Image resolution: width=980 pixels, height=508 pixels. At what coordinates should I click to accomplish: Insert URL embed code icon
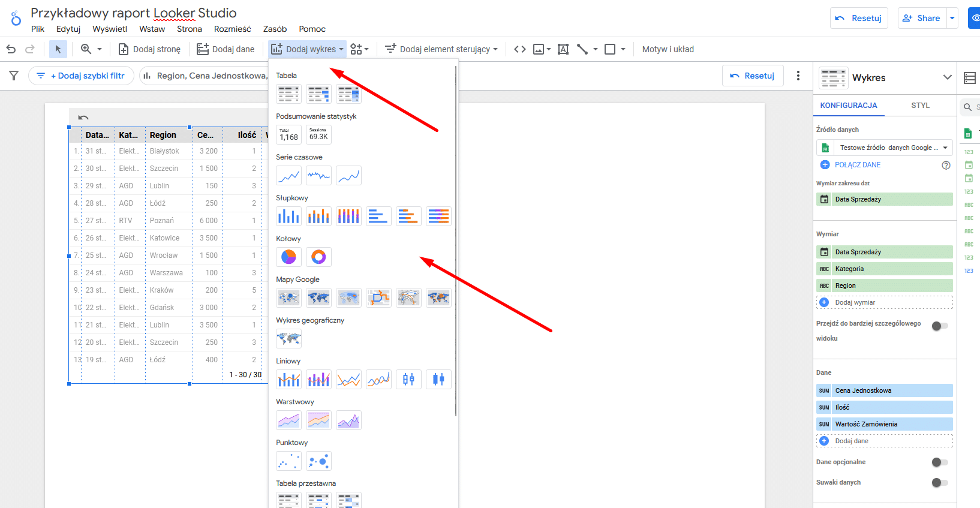[x=520, y=49]
